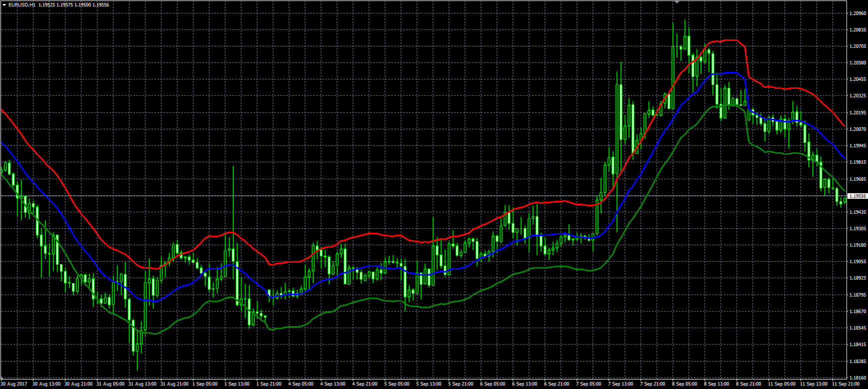The width and height of the screenshot is (868, 389).
Task: Click the 1 Sep 05:00 time label
Action: click(x=205, y=384)
